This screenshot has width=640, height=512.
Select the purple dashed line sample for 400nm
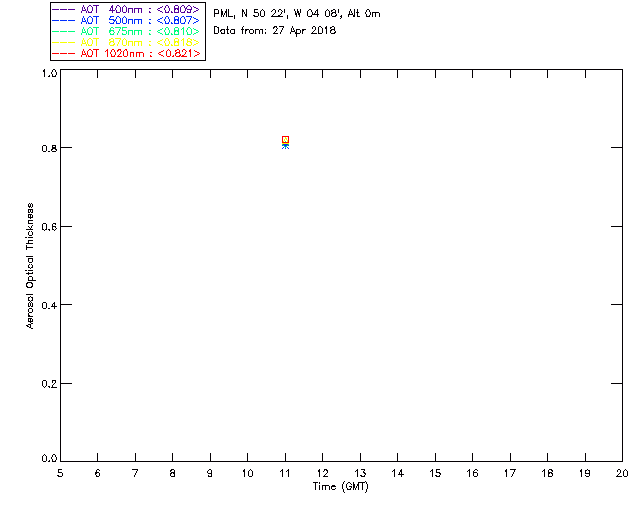point(64,9)
